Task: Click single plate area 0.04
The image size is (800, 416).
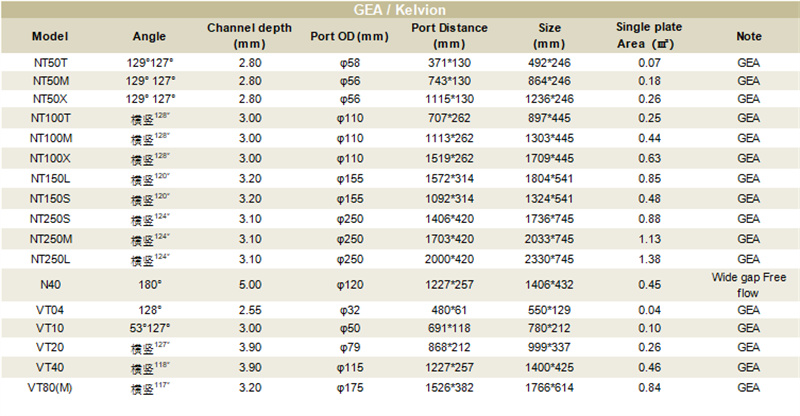Action: click(649, 310)
